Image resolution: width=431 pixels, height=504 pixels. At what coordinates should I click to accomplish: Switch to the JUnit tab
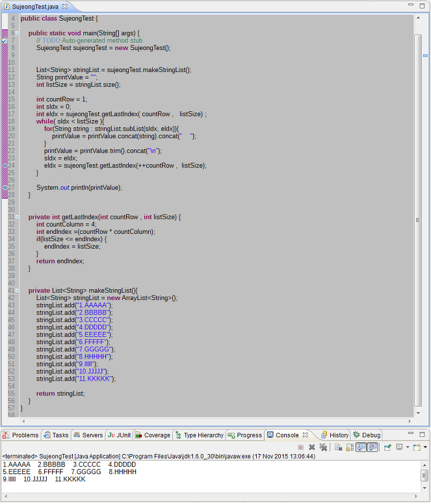(120, 435)
